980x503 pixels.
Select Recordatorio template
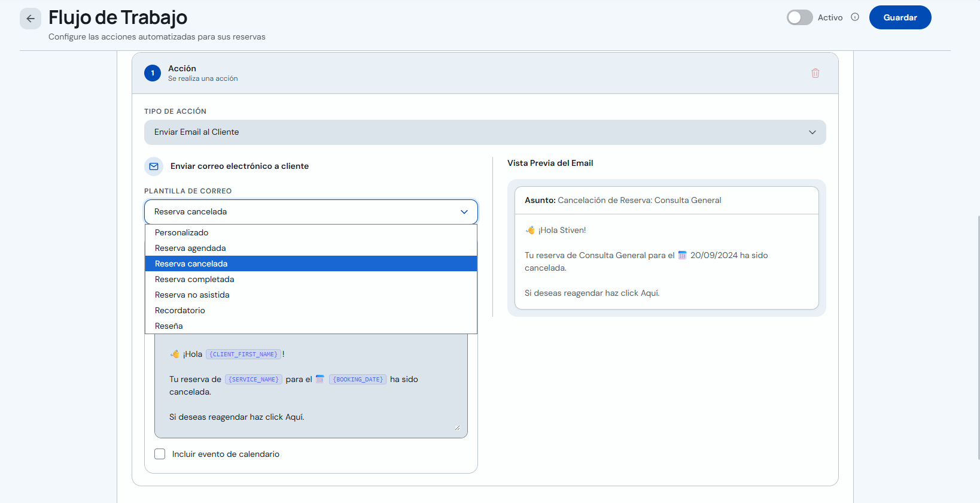(x=311, y=310)
